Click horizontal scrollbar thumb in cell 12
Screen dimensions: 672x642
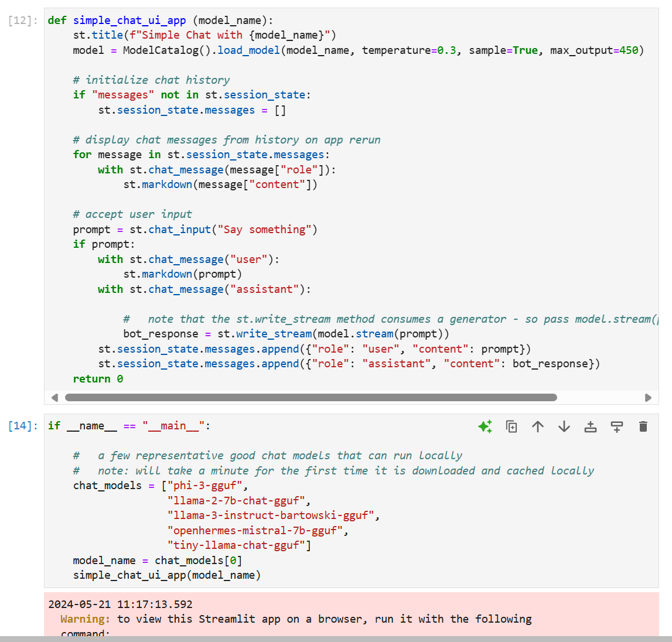311,398
